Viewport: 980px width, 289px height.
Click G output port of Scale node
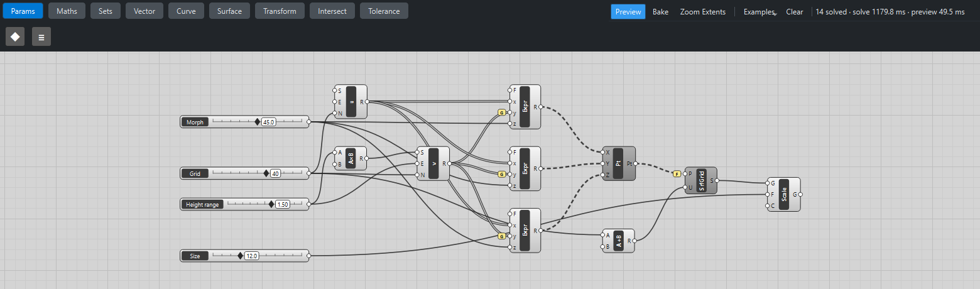pos(800,194)
